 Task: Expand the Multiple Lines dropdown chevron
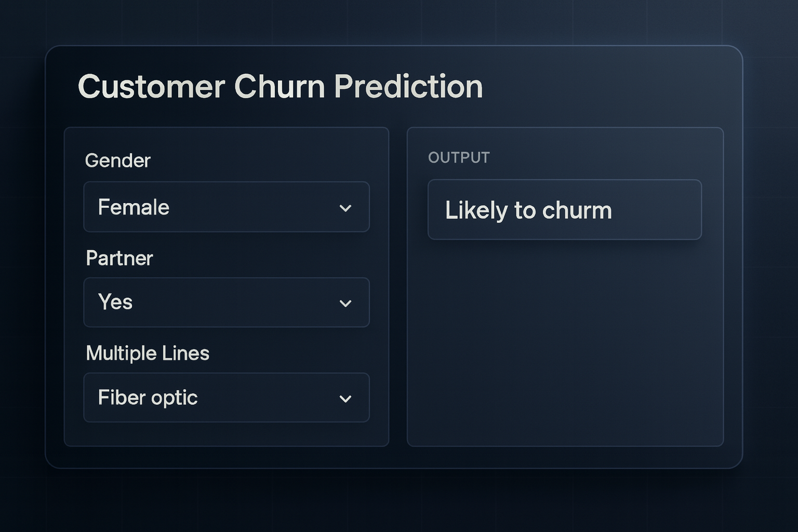coord(347,398)
